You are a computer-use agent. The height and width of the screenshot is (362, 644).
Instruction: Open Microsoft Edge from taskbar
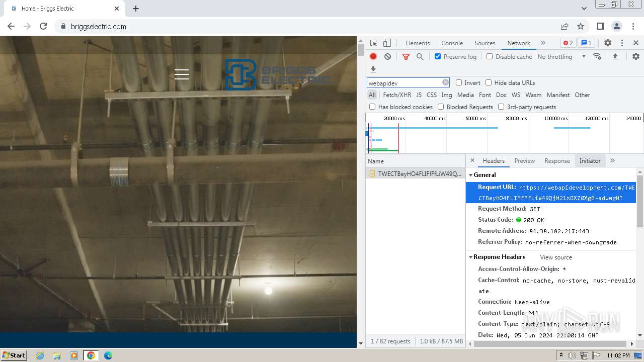108,355
